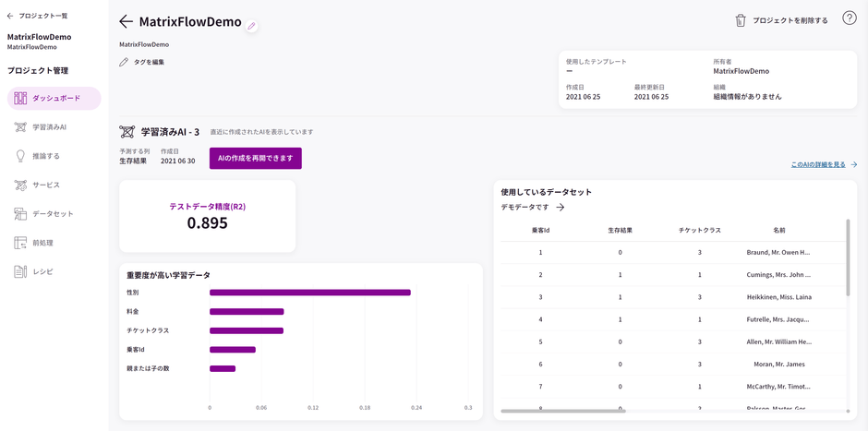Screen dimensions: 868x431
Task: Open the データセット menu item
Action: (x=53, y=214)
